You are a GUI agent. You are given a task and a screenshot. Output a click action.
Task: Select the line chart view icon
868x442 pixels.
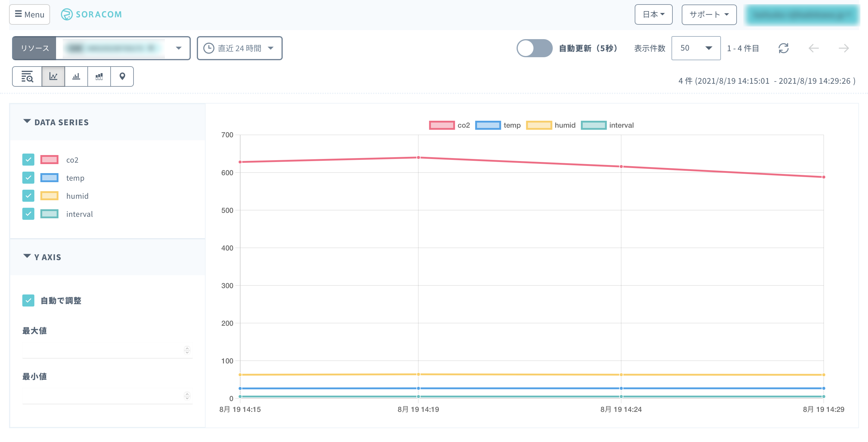click(x=53, y=76)
